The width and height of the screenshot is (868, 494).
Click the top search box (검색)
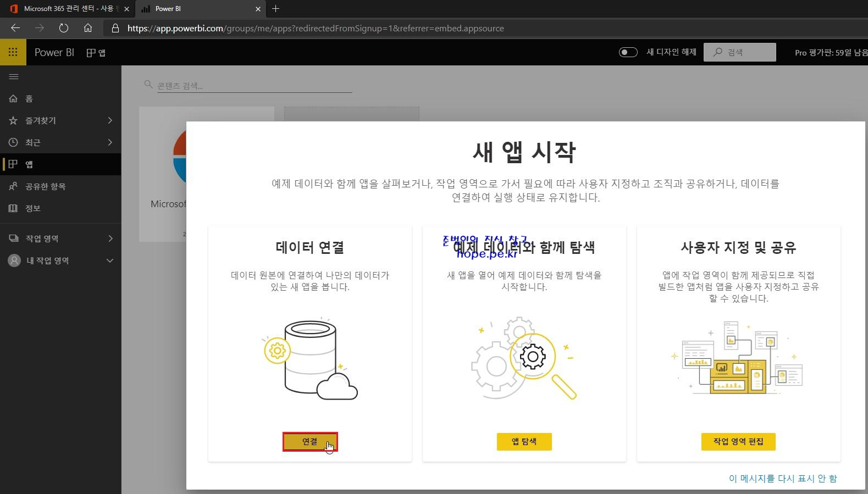(x=740, y=52)
